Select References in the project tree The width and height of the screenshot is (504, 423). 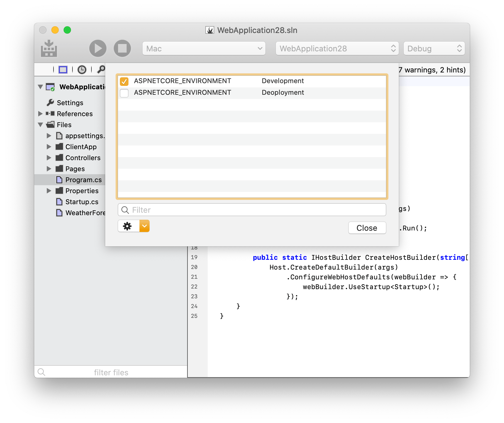[75, 114]
